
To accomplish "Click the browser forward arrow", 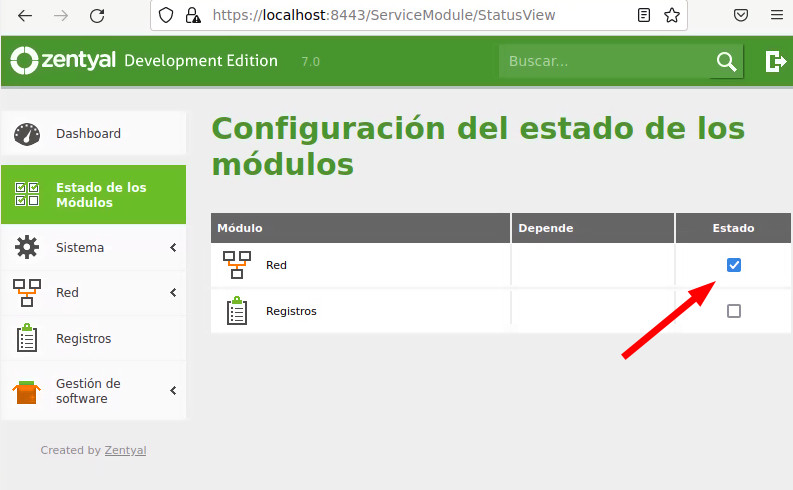I will pos(61,16).
